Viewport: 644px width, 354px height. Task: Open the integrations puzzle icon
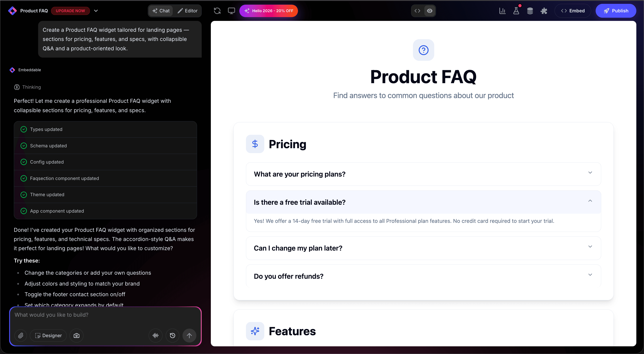pyautogui.click(x=544, y=11)
